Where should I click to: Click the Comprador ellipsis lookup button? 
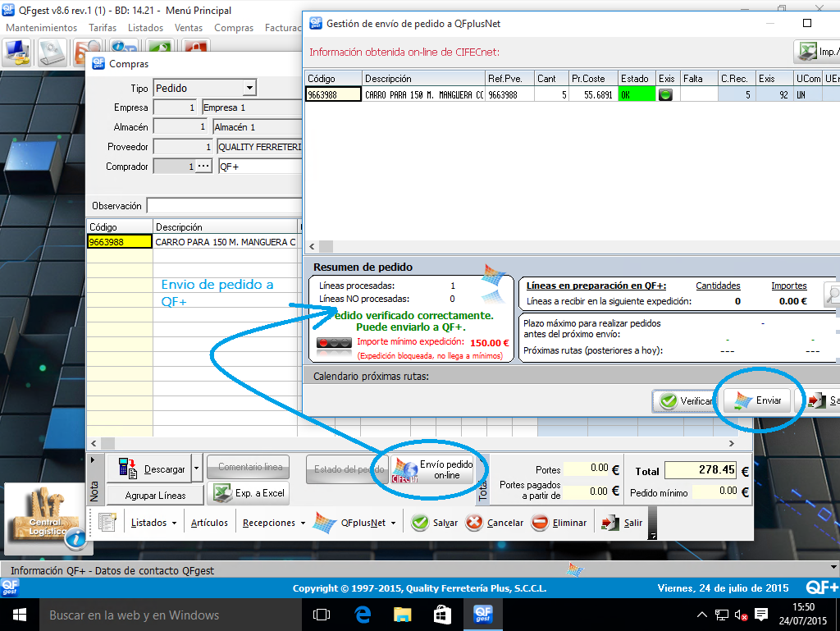tap(203, 166)
